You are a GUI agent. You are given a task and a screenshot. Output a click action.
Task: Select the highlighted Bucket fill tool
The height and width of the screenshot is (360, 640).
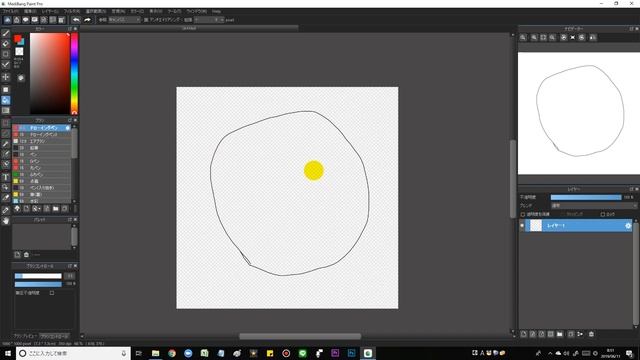pyautogui.click(x=6, y=100)
